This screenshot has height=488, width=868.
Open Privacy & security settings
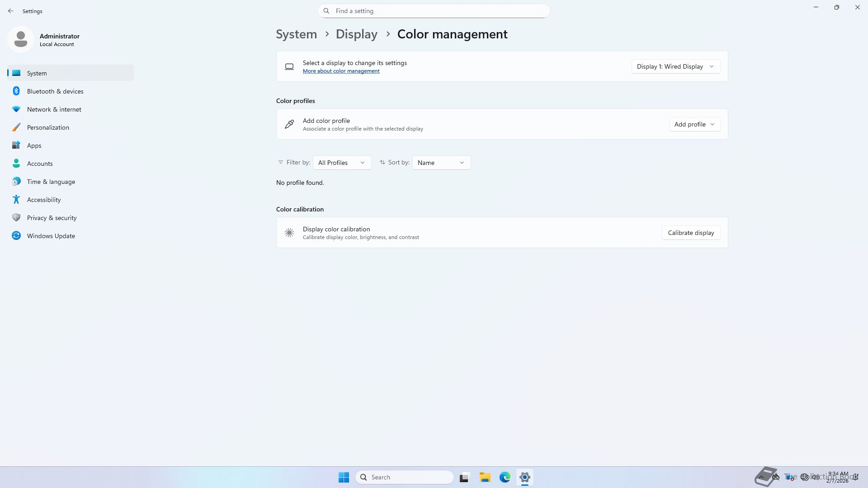click(x=52, y=218)
